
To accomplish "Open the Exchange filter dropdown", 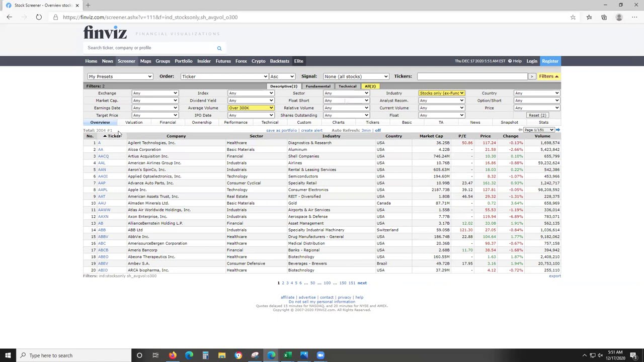I will click(x=154, y=93).
